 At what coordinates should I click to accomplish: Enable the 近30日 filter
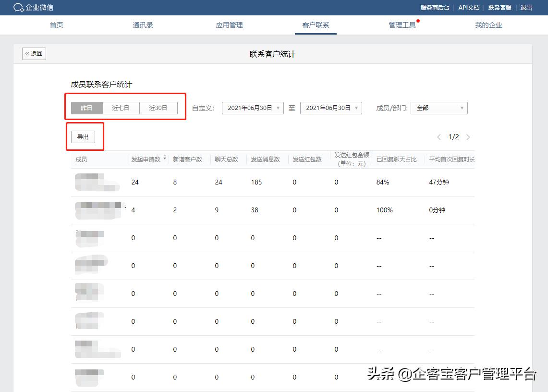(158, 108)
